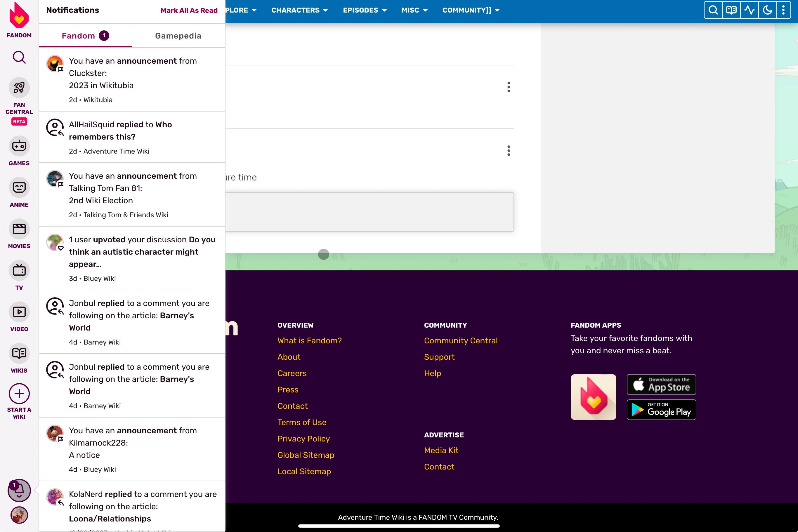Image resolution: width=798 pixels, height=532 pixels.
Task: Click the Games controller icon
Action: [19, 146]
